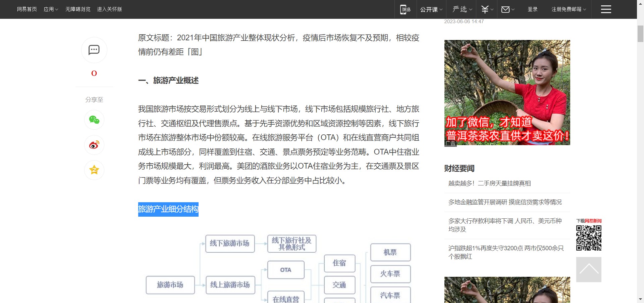Open 无障碍浏览 from the navigation bar
The width and height of the screenshot is (644, 303).
tap(78, 9)
